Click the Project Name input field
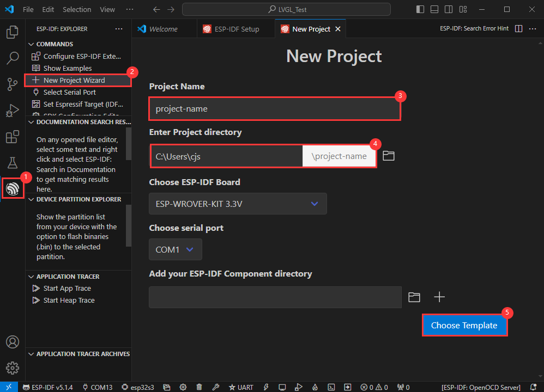The image size is (544, 392). [x=275, y=109]
